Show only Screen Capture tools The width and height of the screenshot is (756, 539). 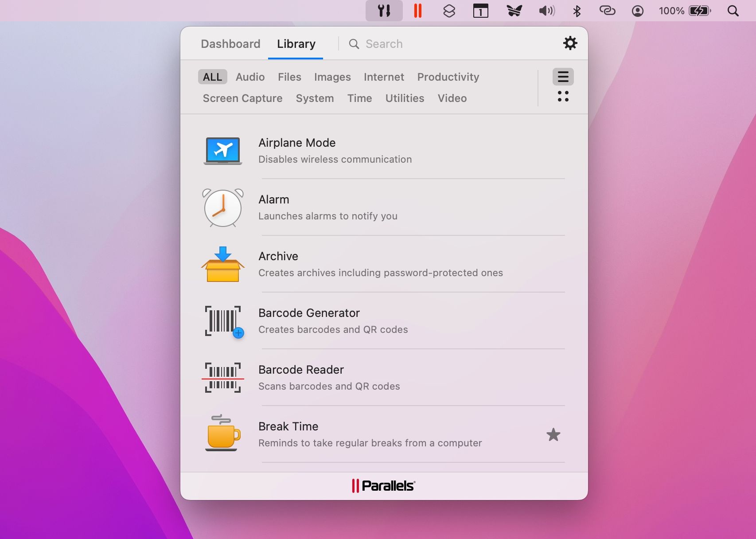pos(242,98)
